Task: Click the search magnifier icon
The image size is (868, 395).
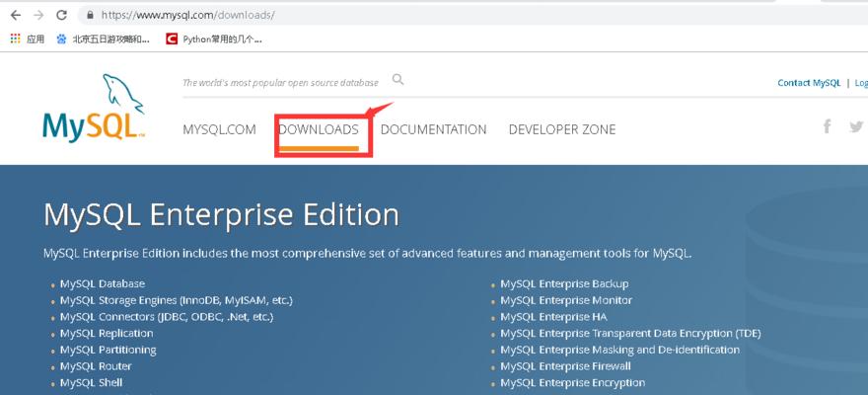Action: pyautogui.click(x=398, y=80)
